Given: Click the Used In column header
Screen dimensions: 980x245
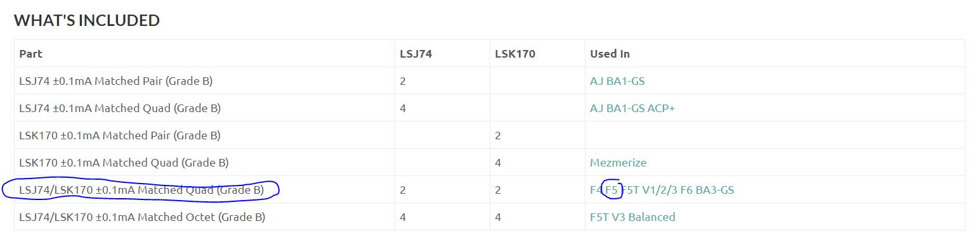Looking at the screenshot, I should pyautogui.click(x=610, y=54).
